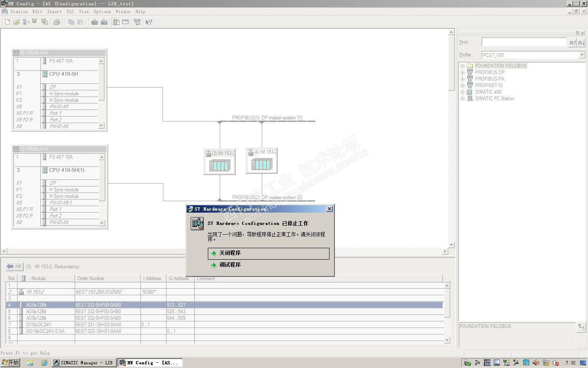Expand the SIMATIC 400 catalog node

(x=462, y=92)
